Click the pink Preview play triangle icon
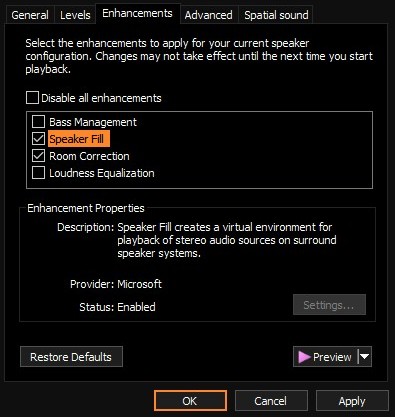This screenshot has height=417, width=395. pyautogui.click(x=304, y=357)
